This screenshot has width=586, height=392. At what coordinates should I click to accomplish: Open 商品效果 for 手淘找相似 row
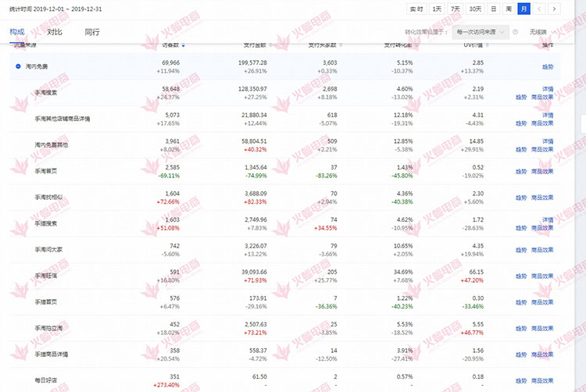(542, 198)
